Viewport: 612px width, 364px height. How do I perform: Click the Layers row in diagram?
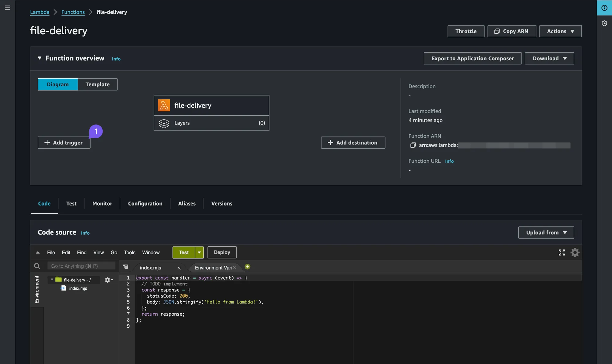[x=211, y=123]
